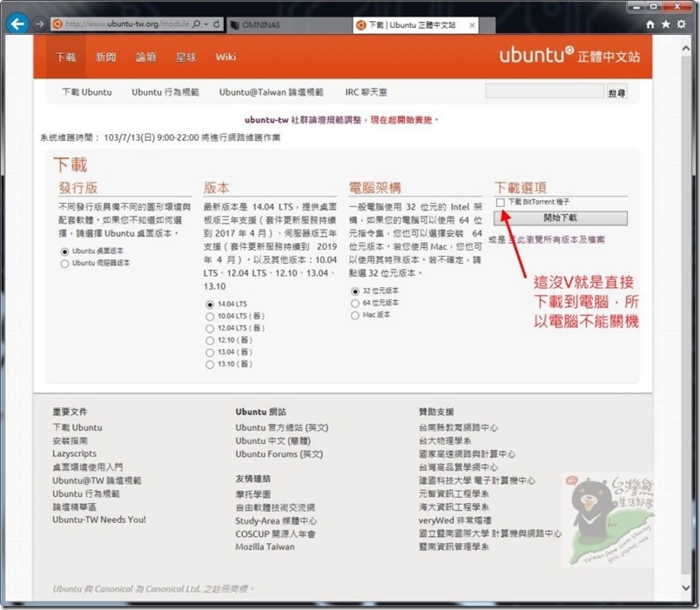Click the Ubuntu favicon in address bar
This screenshot has height=610, width=700.
click(57, 24)
